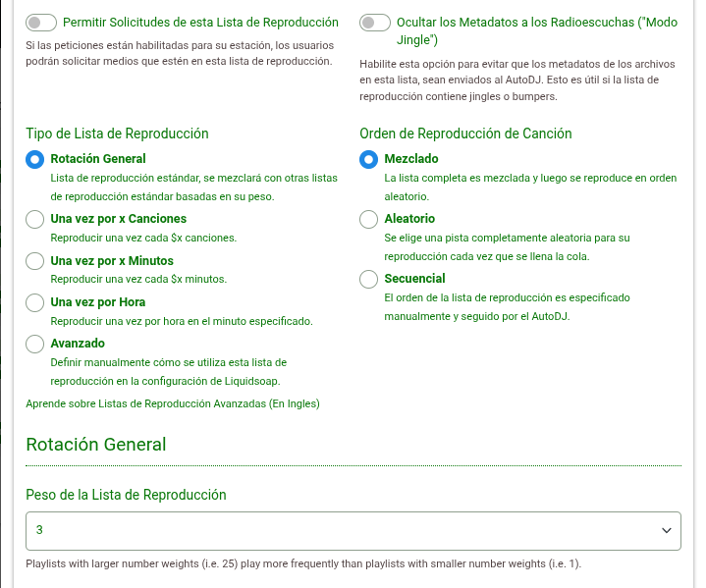Click the dropdown chevron arrow on weight selector
The image size is (706, 588).
(x=666, y=530)
